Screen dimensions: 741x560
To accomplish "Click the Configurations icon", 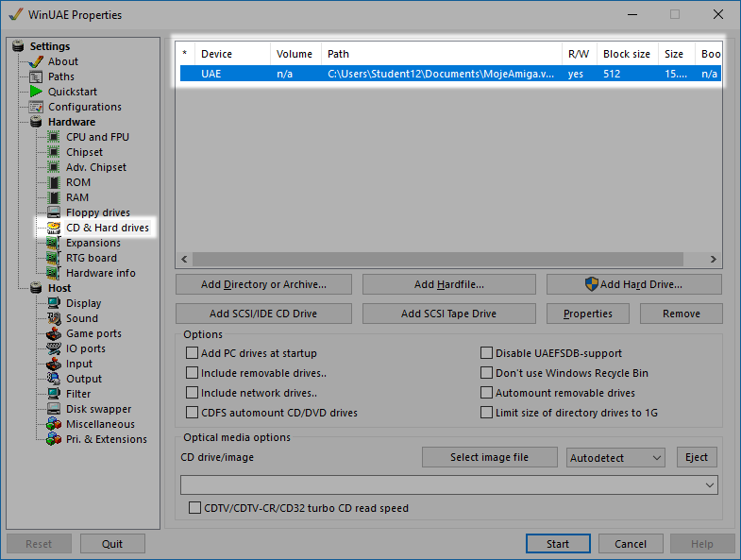I will tap(36, 107).
